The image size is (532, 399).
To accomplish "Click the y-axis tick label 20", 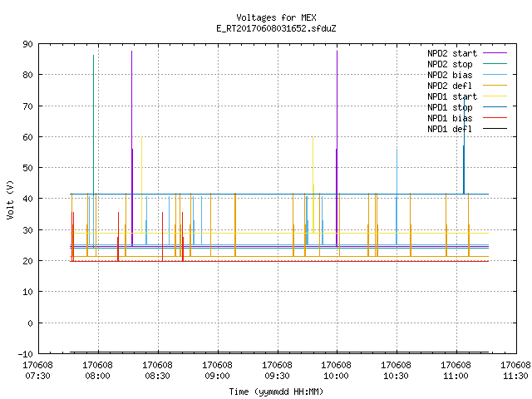I will point(27,261).
